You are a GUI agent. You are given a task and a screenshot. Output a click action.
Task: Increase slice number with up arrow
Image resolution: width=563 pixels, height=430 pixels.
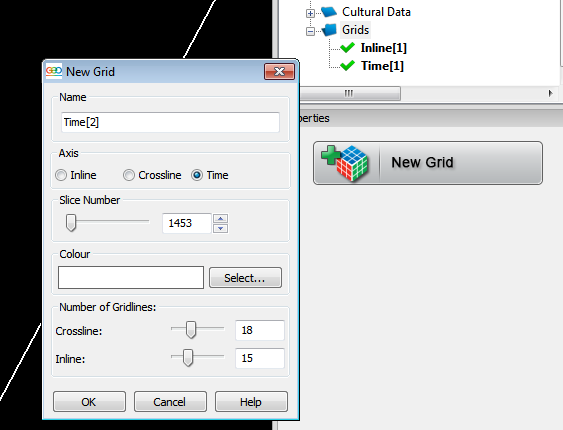pos(220,218)
